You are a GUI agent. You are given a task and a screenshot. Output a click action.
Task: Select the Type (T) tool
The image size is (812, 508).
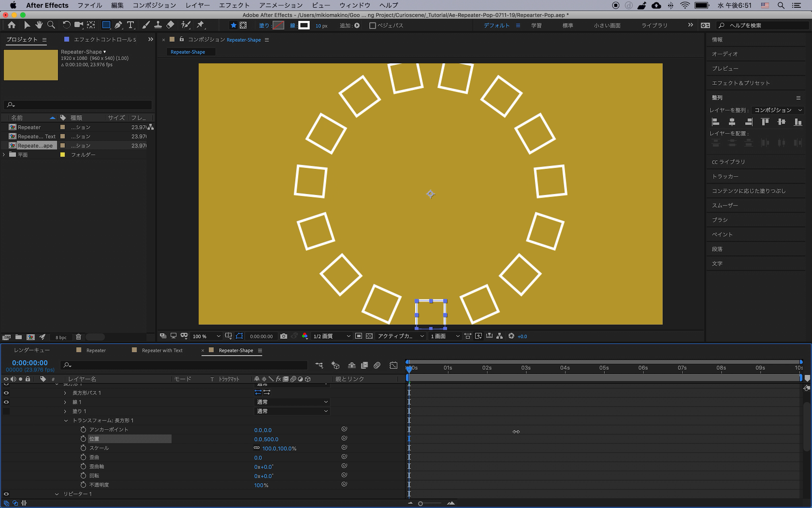130,25
